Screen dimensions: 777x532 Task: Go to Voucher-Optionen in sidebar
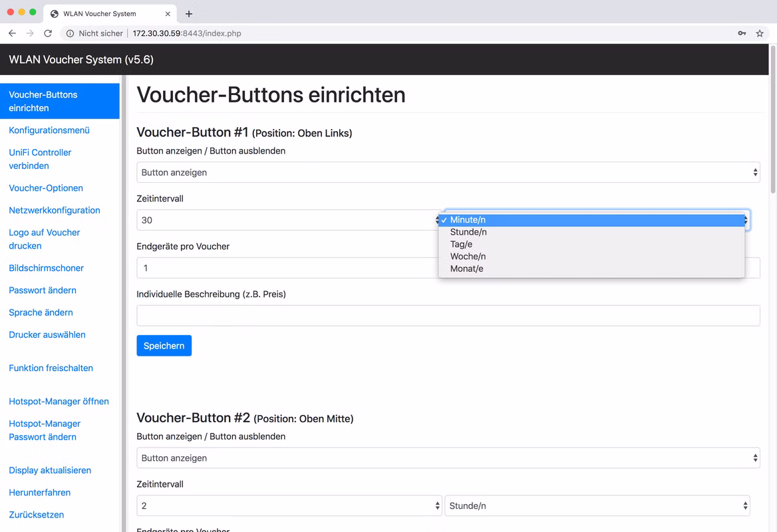click(x=46, y=188)
